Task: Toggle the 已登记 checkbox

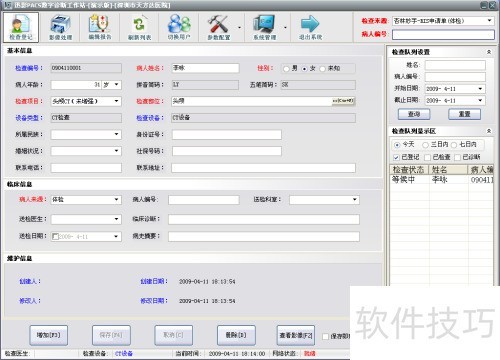Action: tap(396, 157)
